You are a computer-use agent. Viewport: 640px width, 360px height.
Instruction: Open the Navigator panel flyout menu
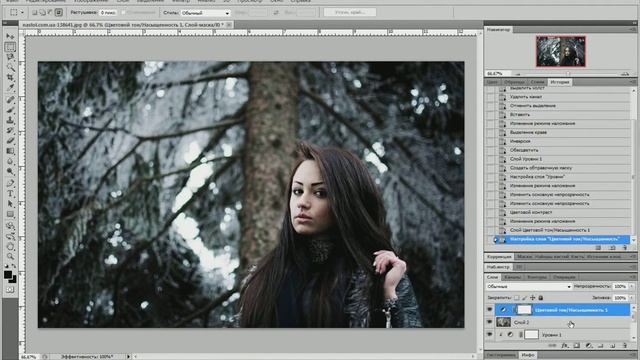tap(632, 29)
